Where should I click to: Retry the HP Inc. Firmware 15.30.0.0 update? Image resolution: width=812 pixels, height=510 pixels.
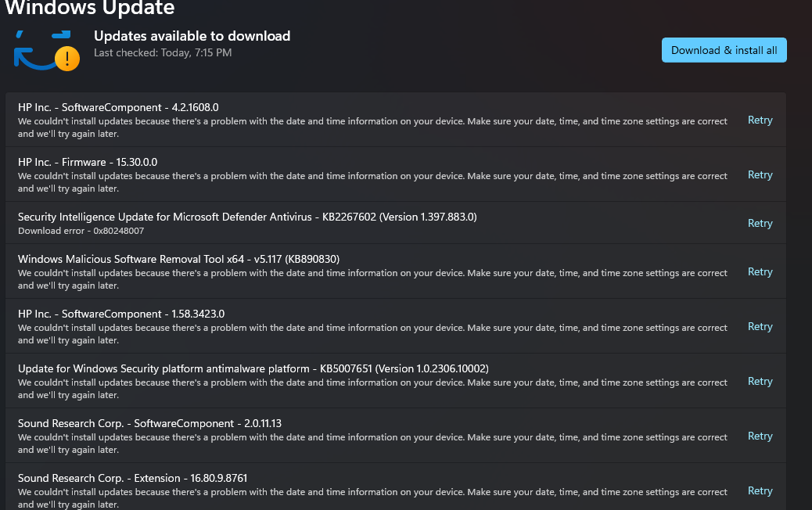tap(760, 174)
